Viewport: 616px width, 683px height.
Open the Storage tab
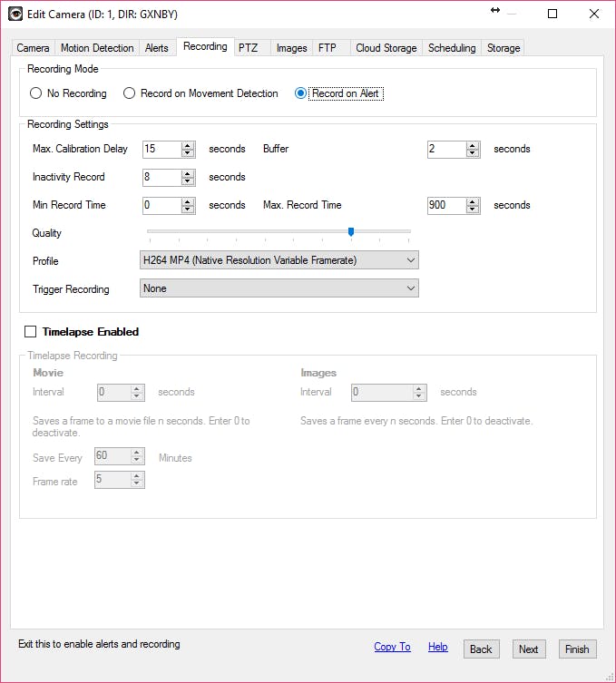click(x=504, y=48)
